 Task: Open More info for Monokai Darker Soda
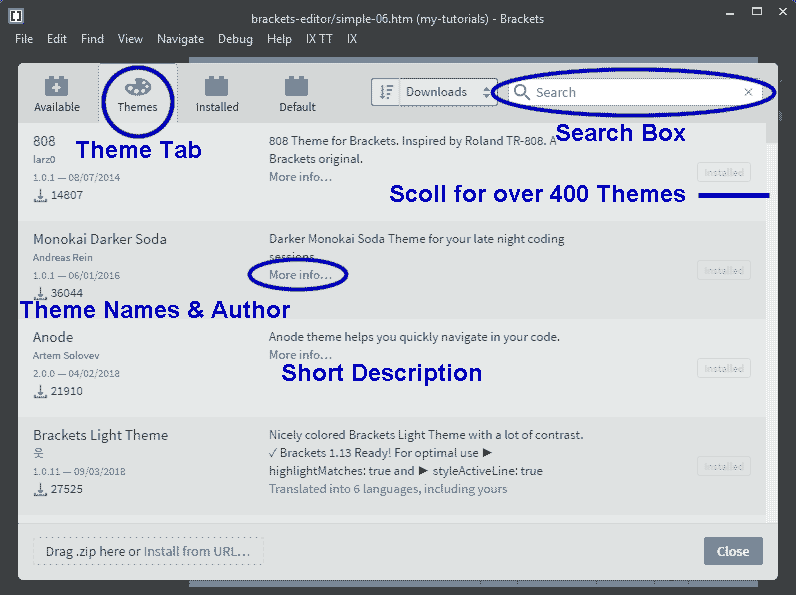300,275
